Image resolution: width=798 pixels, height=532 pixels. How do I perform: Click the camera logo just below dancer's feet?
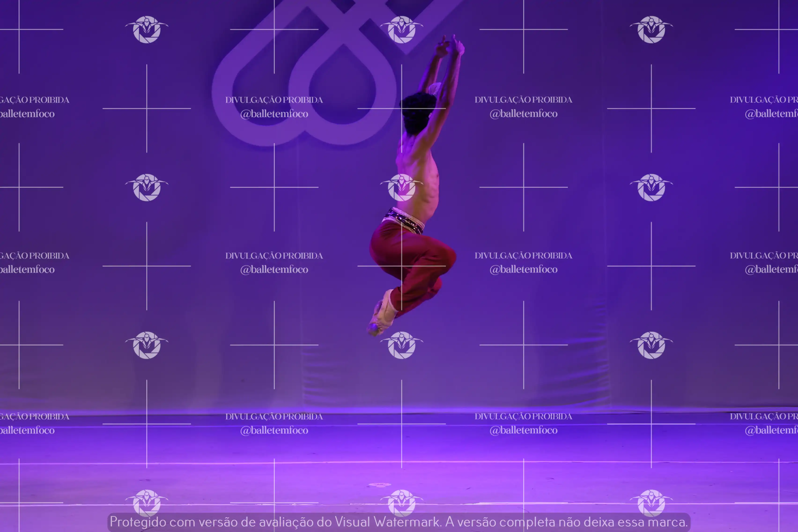401,345
